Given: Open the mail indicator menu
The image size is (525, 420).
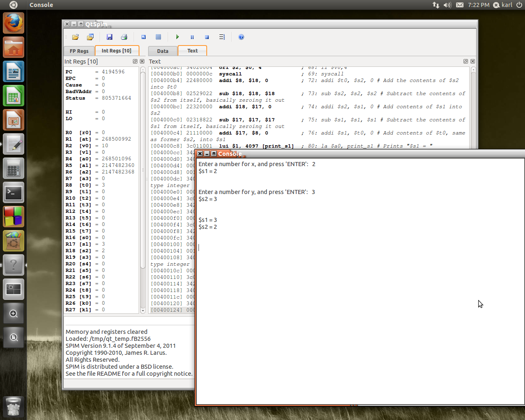Looking at the screenshot, I should [460, 5].
